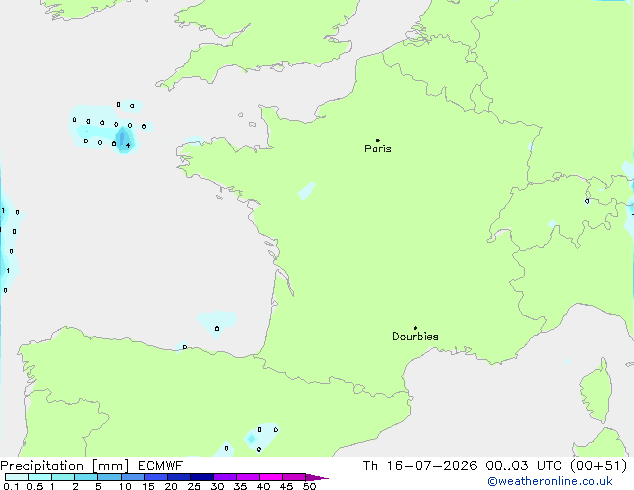The height and width of the screenshot is (490, 634).
Task: Click the legend number '50'
Action: click(x=310, y=486)
